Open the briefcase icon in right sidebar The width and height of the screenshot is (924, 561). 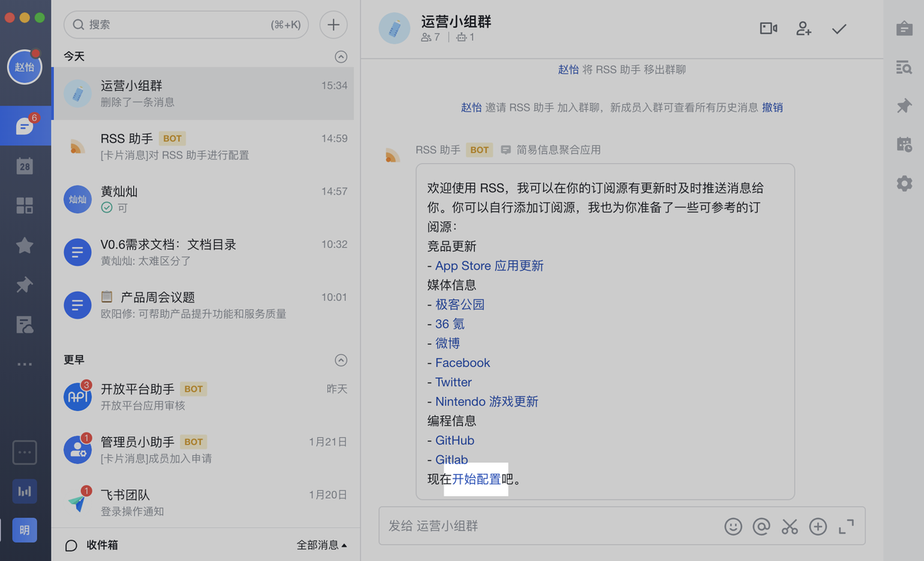pos(904,28)
